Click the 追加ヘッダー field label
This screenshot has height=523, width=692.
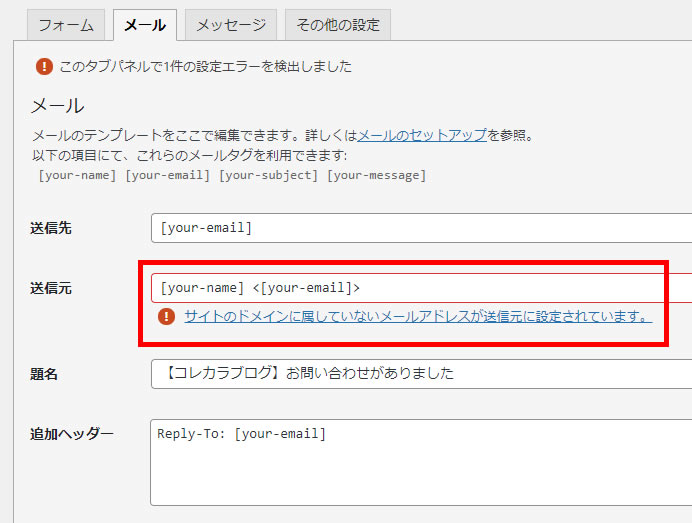(x=71, y=434)
